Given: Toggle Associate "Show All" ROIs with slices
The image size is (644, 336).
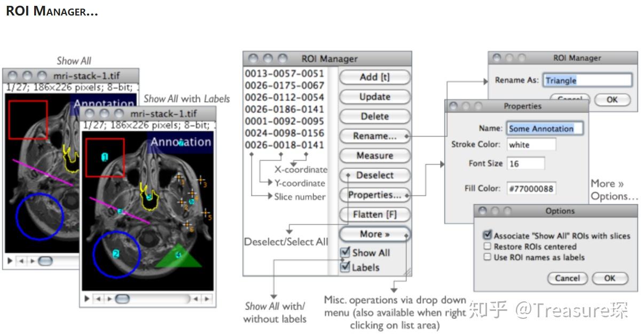Looking at the screenshot, I should click(487, 235).
